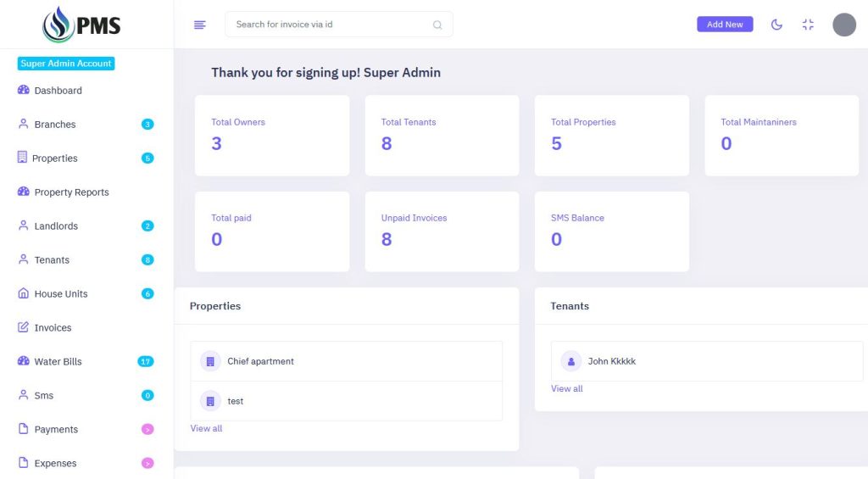Click View all under Tenants
Image resolution: width=868 pixels, height=479 pixels.
[566, 388]
